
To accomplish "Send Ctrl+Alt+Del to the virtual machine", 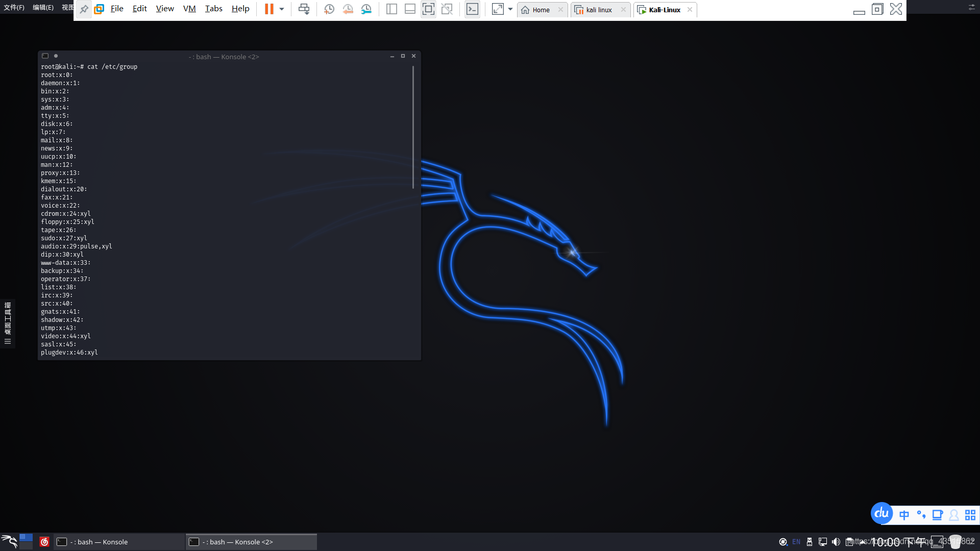I will tap(304, 9).
